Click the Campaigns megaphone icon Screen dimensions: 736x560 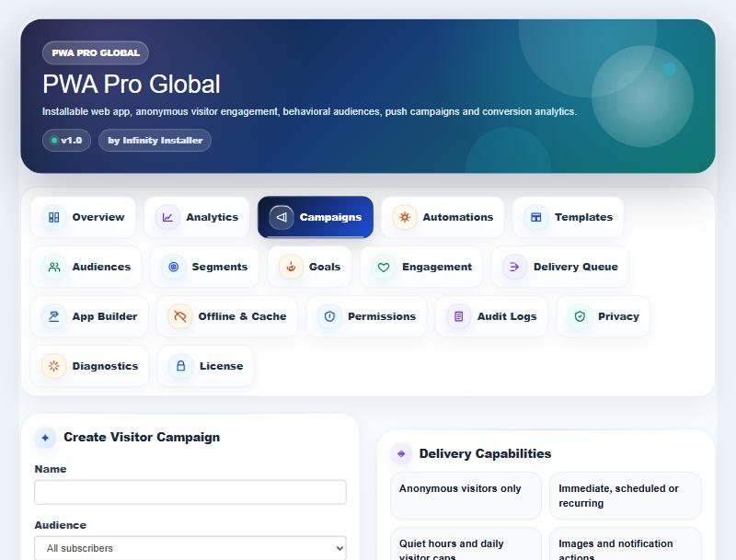coord(282,217)
